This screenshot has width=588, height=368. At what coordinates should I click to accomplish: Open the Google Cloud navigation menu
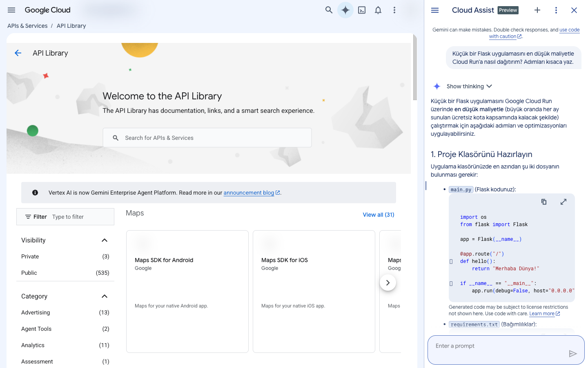click(11, 10)
